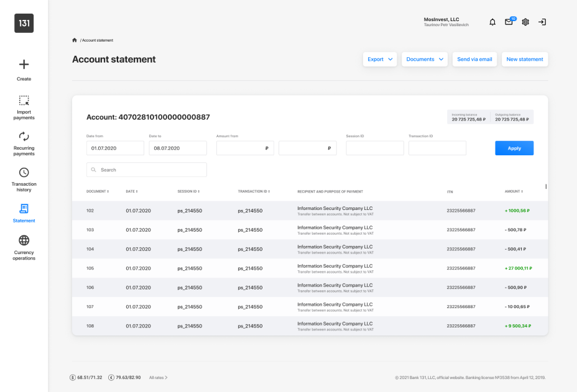577x392 pixels.
Task: Click the New statement button
Action: (x=525, y=59)
